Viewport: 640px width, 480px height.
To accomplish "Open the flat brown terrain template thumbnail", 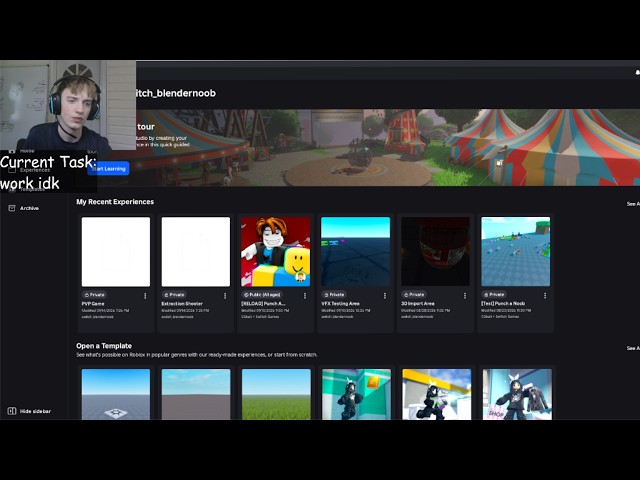I will 196,394.
